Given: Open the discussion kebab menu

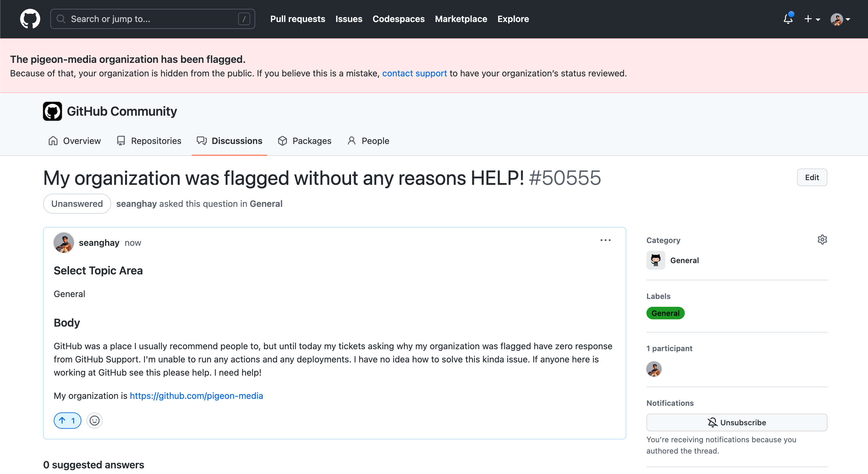Looking at the screenshot, I should [x=605, y=240].
